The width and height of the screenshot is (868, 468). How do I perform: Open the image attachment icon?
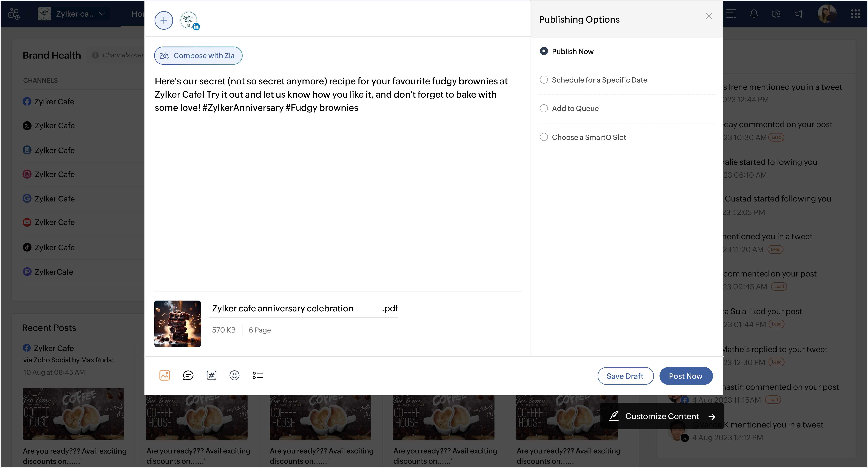[x=164, y=375]
